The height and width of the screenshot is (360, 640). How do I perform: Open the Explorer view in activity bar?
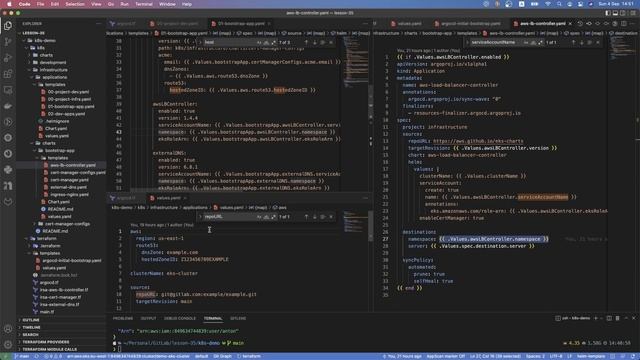8,26
